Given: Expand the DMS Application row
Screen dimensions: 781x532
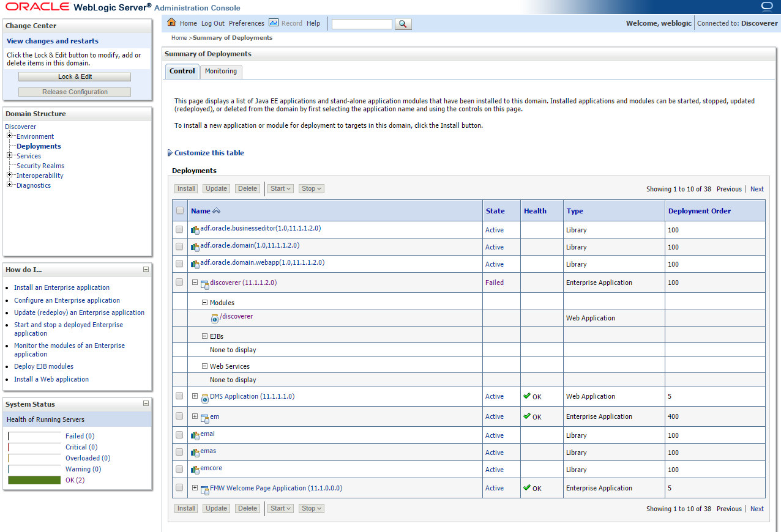Looking at the screenshot, I should 195,396.
